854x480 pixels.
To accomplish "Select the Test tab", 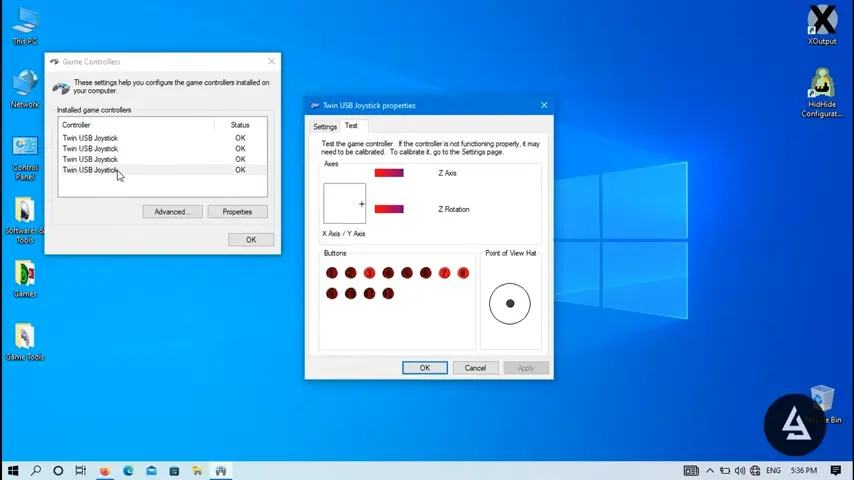I will click(x=351, y=125).
